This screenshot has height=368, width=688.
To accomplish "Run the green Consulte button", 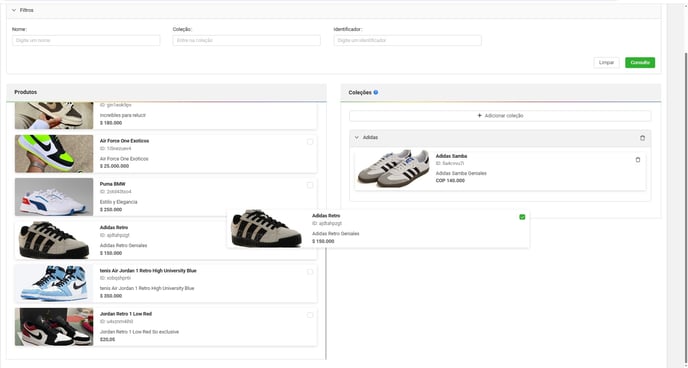I will (x=640, y=63).
